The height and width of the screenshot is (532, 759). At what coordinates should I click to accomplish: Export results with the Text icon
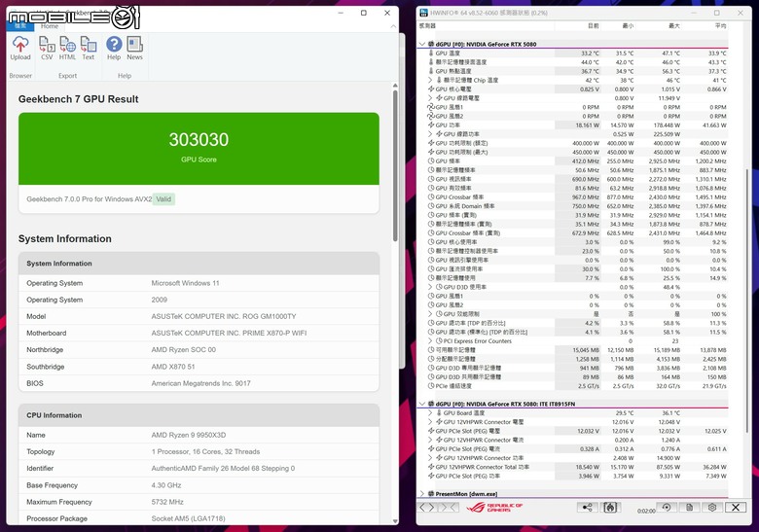point(89,45)
